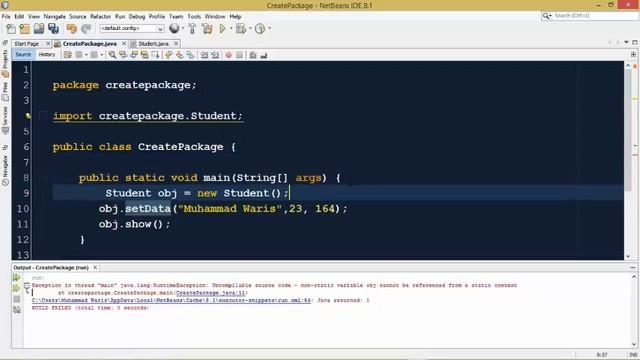Click Shift Line Left icon
Image resolution: width=640 pixels, height=360 pixels.
pos(204,55)
